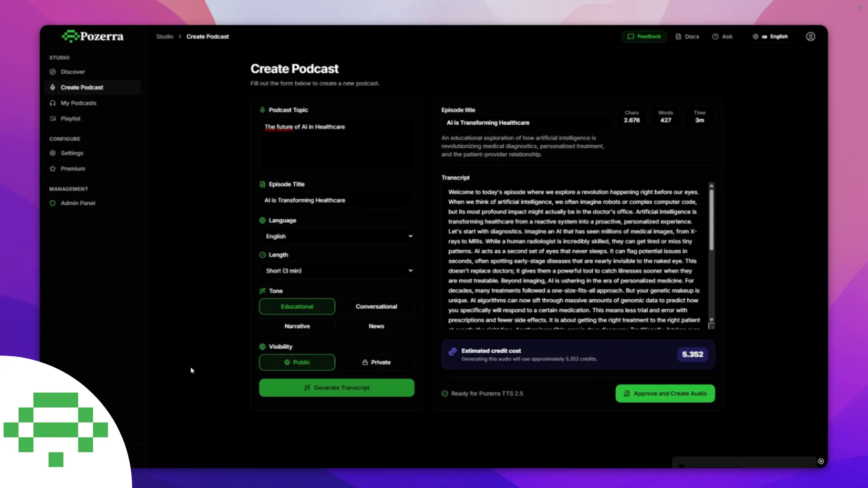Open the Discover page
This screenshot has height=488, width=868.
click(73, 72)
